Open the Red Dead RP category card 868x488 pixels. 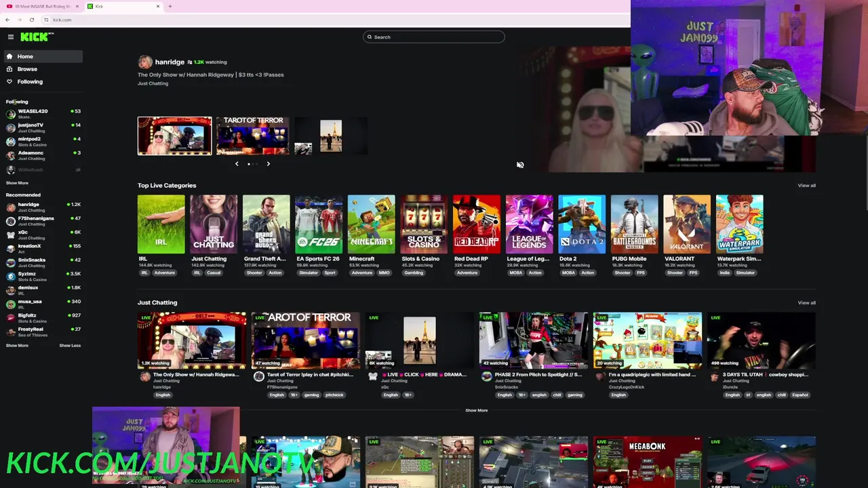[x=477, y=224]
